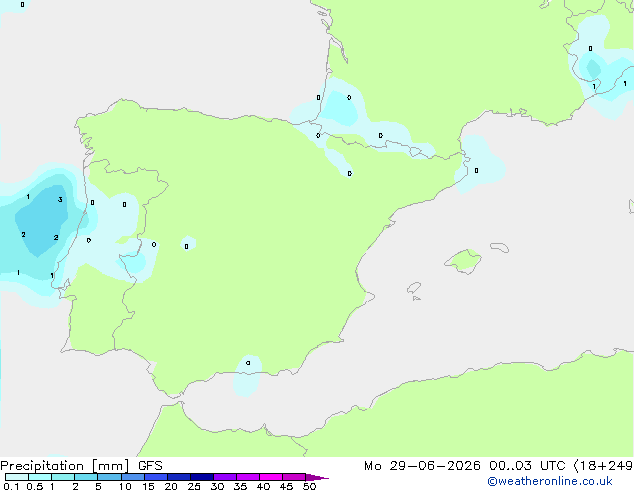
Task: Select the 45–50 mm legend color swatch
Action: pyautogui.click(x=294, y=477)
